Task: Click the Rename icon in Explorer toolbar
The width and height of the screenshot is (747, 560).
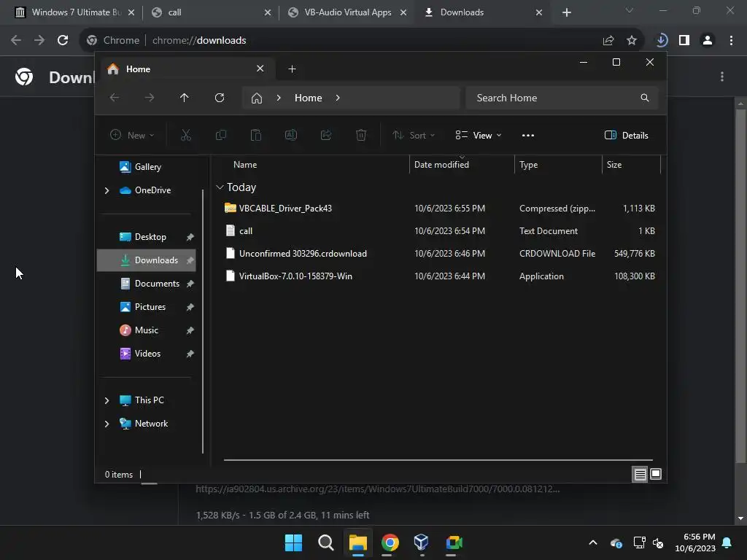Action: (290, 135)
